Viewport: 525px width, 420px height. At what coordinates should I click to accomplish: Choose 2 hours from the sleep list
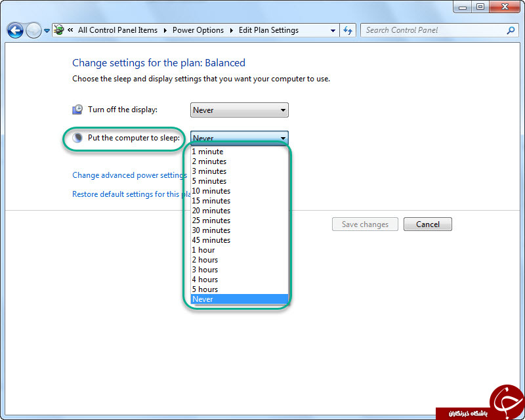click(x=239, y=260)
